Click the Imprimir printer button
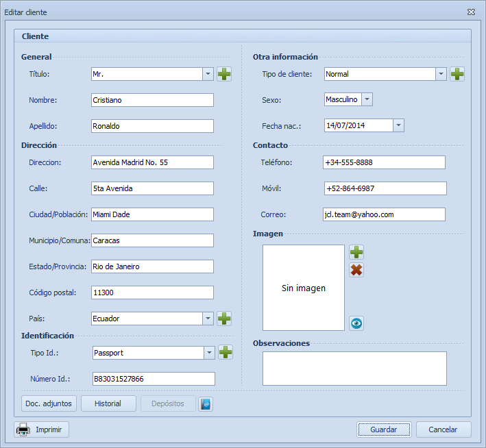This screenshot has width=486, height=448. click(42, 430)
